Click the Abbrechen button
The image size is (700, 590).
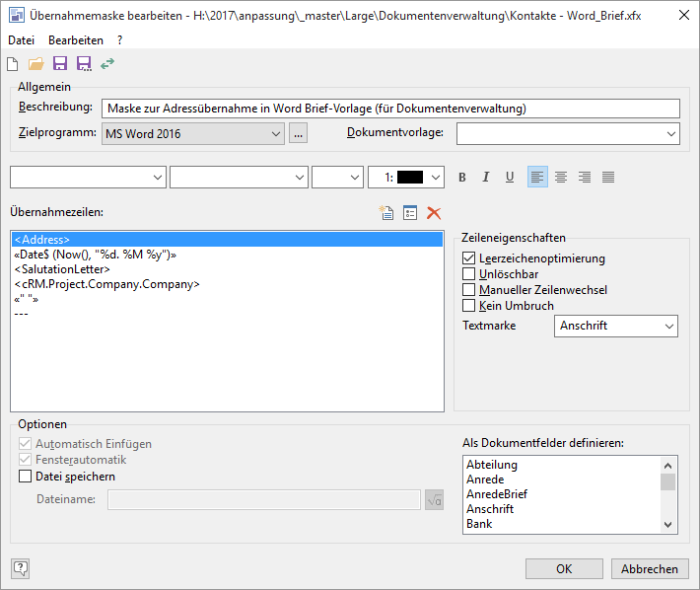click(x=650, y=569)
